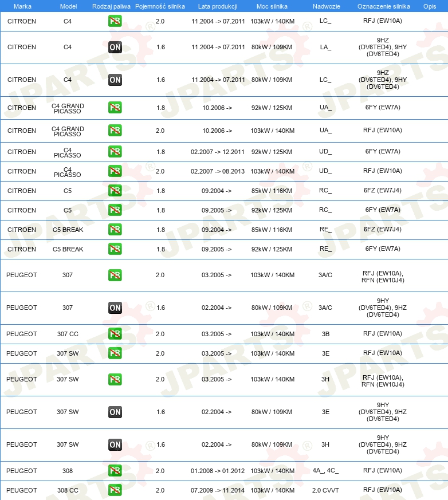448x500 pixels.
Task: Select petrol icon for C4 Grand Picasso 2.0
Action: click(115, 131)
